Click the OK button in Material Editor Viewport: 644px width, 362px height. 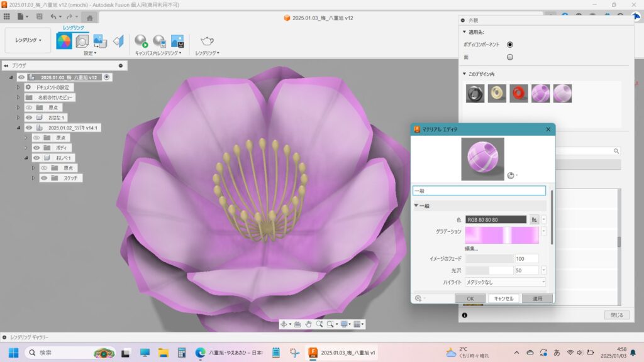coord(470,299)
